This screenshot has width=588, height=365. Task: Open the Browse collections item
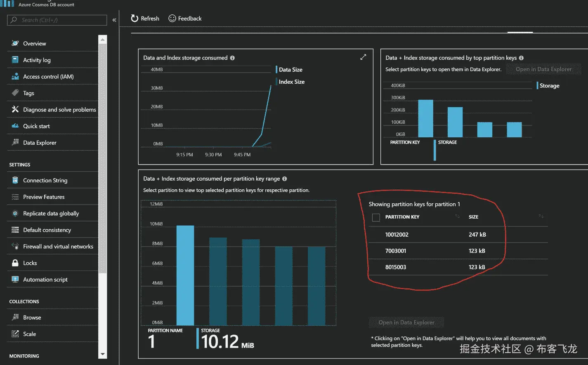pos(53,317)
